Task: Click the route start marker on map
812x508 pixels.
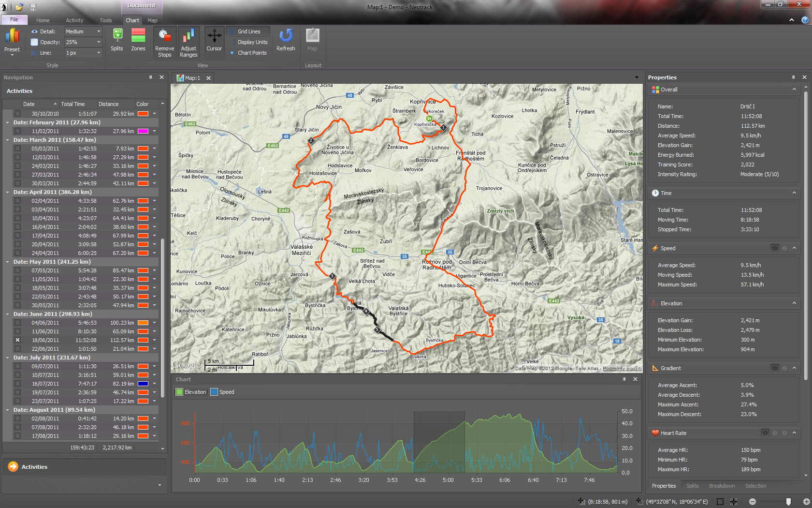Action: (x=429, y=118)
